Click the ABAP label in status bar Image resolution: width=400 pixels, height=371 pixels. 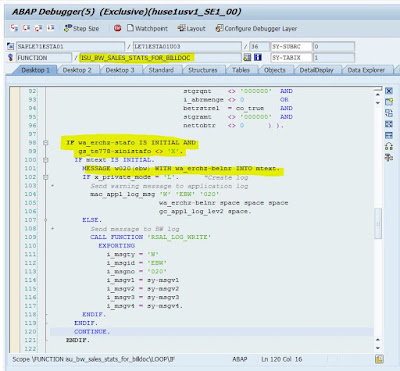[x=240, y=359]
